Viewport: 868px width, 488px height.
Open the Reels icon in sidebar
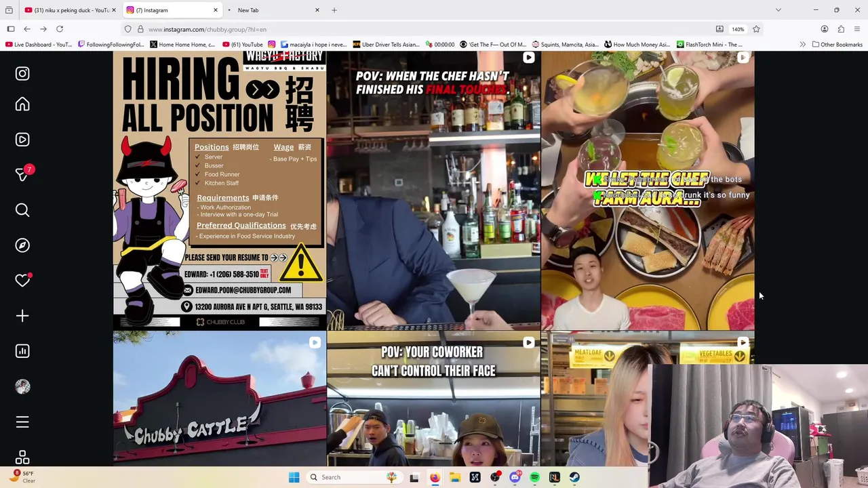tap(22, 139)
